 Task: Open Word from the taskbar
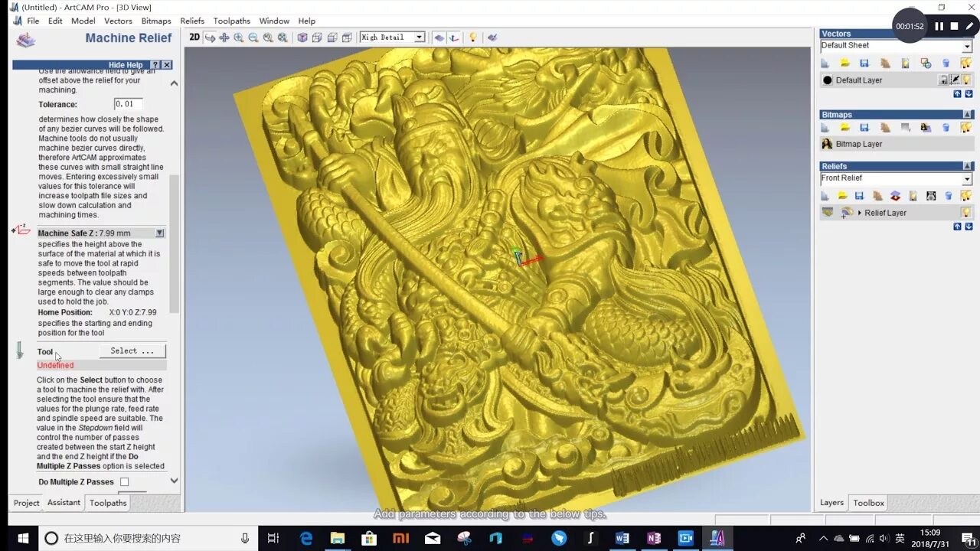[622, 538]
